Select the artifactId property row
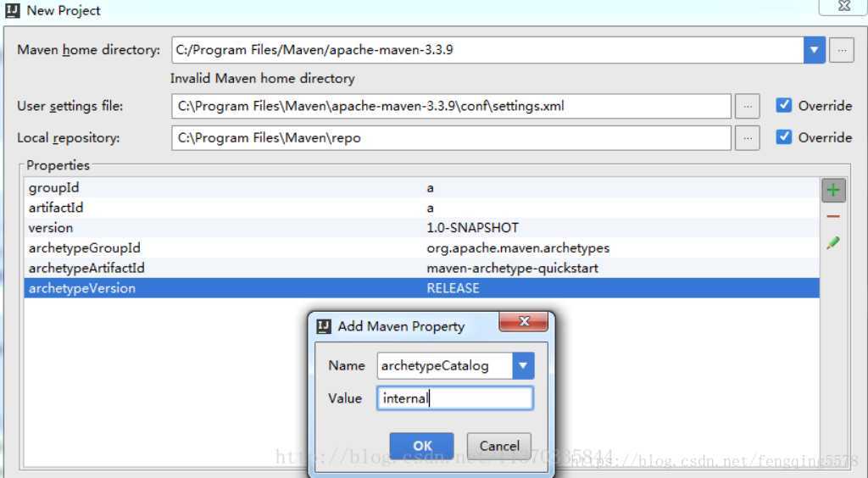Viewport: 868px width, 478px height. [422, 208]
